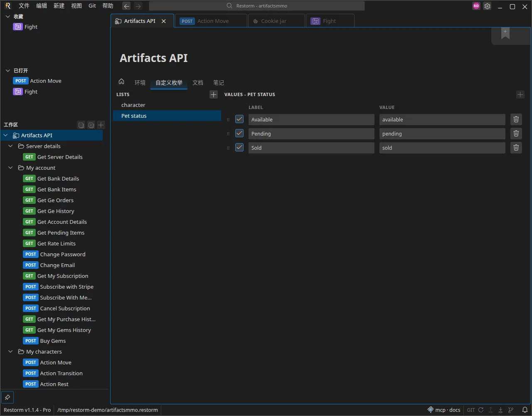
Task: Open the Git menu
Action: 92,6
